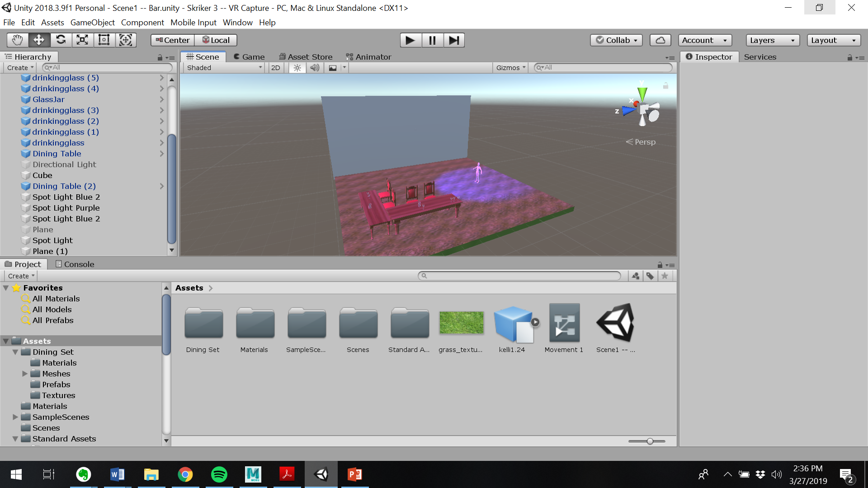The height and width of the screenshot is (488, 868).
Task: Toggle scene audio mute
Action: tap(315, 68)
